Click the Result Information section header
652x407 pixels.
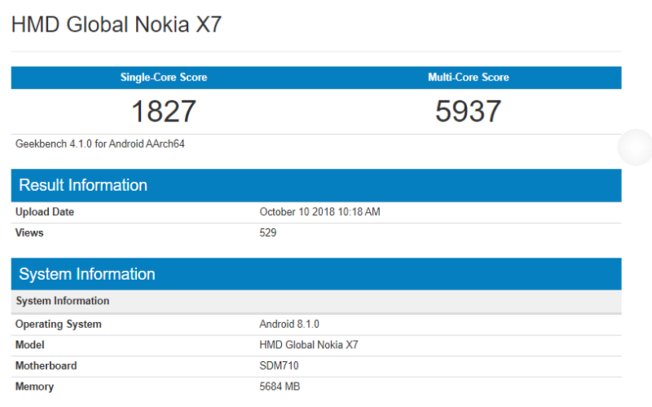(316, 185)
